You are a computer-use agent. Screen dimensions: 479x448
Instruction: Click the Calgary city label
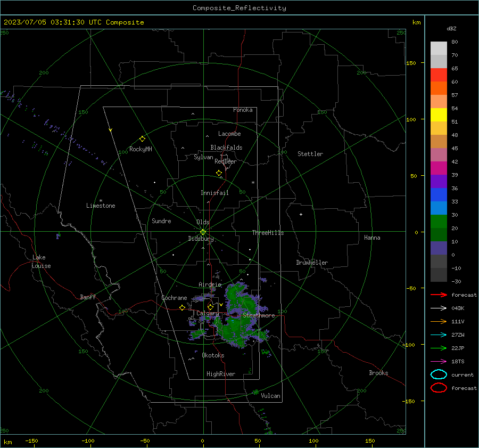pos(208,313)
